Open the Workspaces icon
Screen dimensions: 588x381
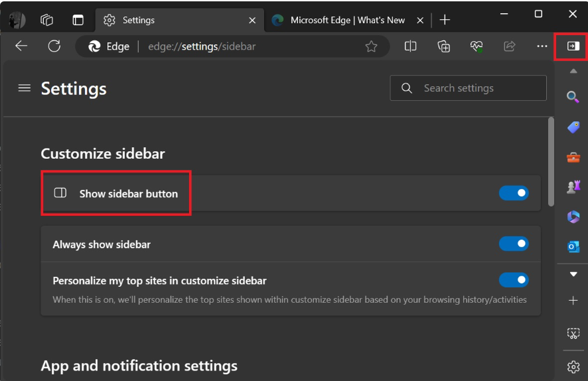tap(47, 20)
